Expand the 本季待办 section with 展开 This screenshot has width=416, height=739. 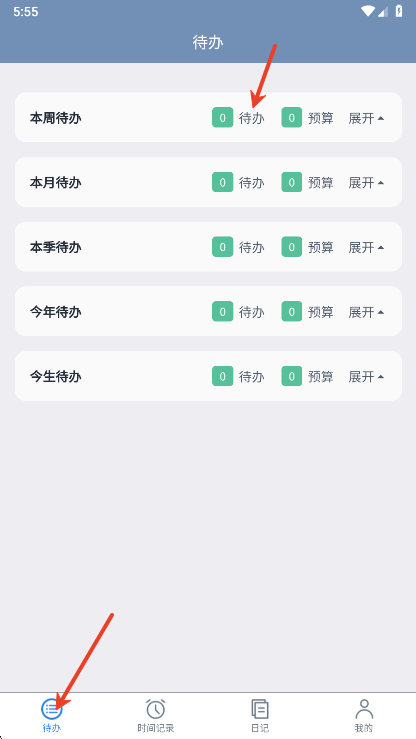tap(366, 247)
